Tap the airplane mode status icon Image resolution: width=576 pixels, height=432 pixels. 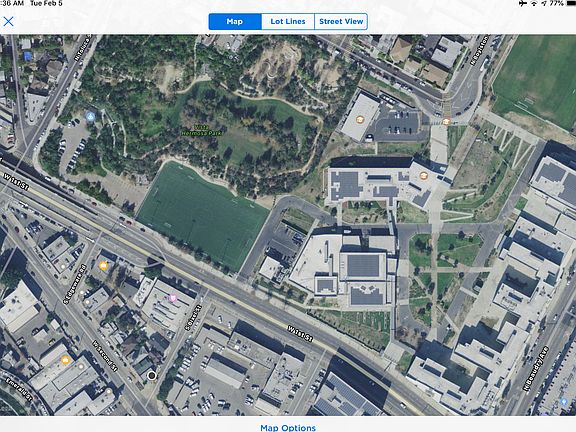[523, 3]
